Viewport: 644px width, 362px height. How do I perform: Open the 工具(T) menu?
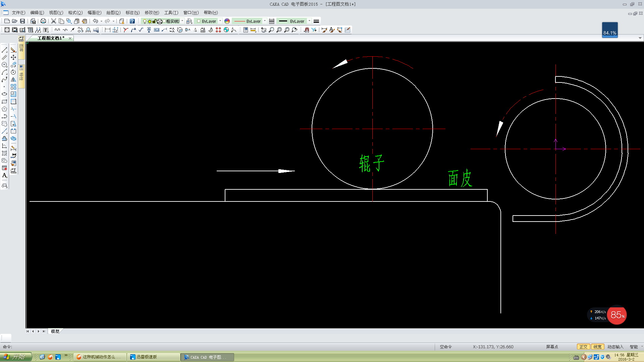coord(171,12)
